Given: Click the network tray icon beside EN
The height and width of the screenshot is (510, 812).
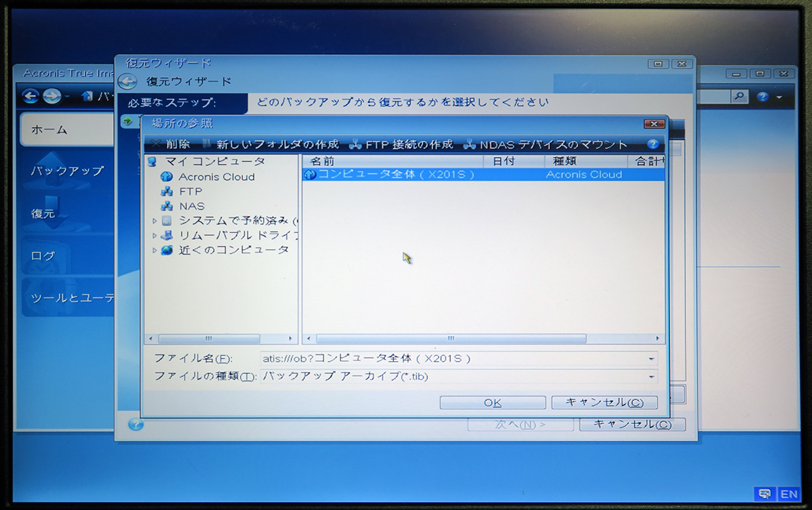Looking at the screenshot, I should click(x=765, y=494).
